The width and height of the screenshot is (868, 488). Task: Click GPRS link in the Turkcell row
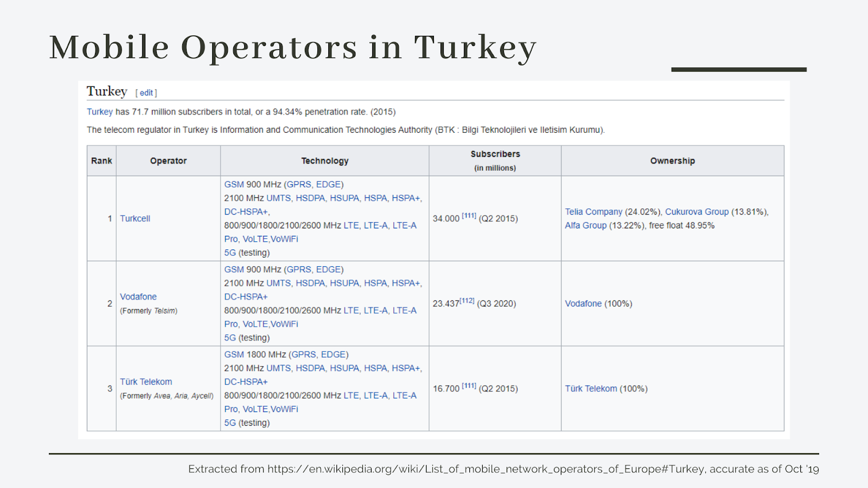pyautogui.click(x=299, y=184)
